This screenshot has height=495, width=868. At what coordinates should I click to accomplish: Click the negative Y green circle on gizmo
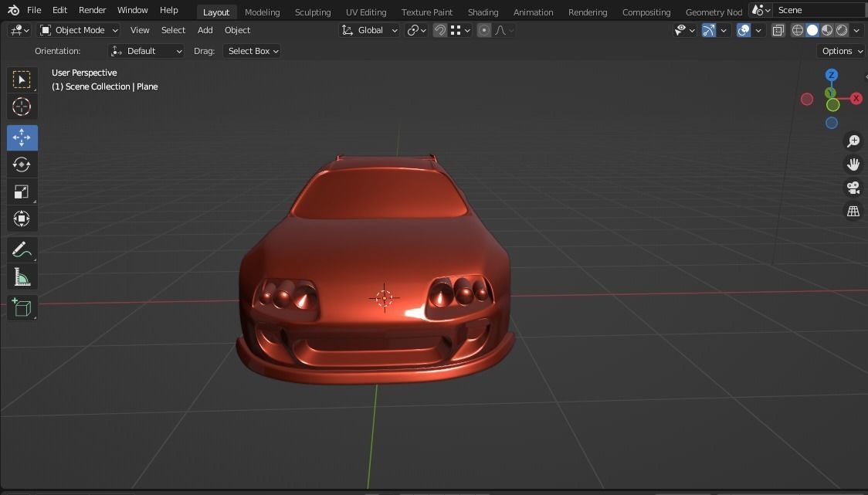click(x=833, y=105)
